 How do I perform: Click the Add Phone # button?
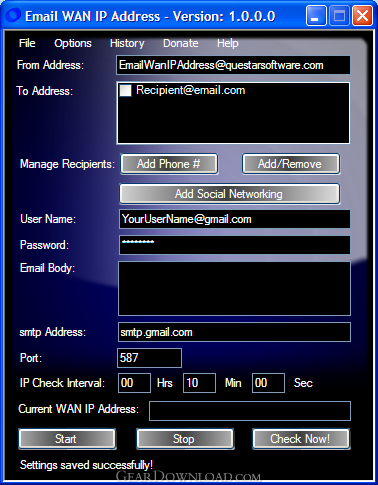coord(169,164)
